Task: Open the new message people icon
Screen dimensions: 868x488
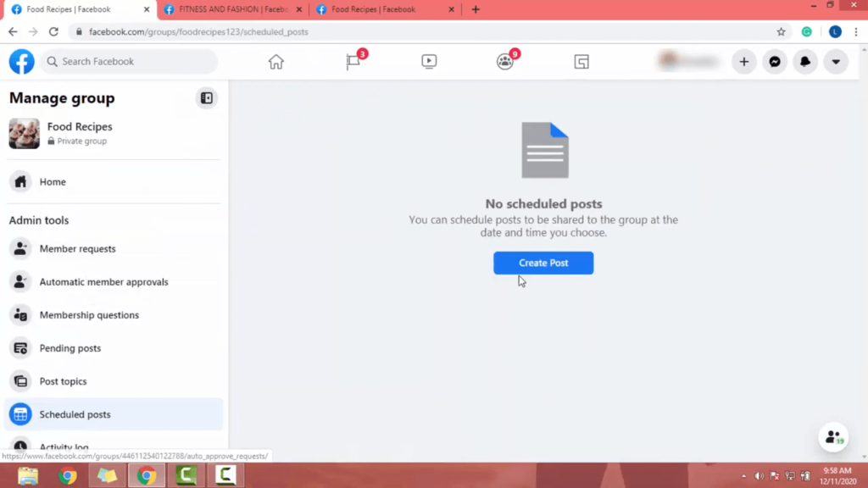Action: [x=834, y=437]
